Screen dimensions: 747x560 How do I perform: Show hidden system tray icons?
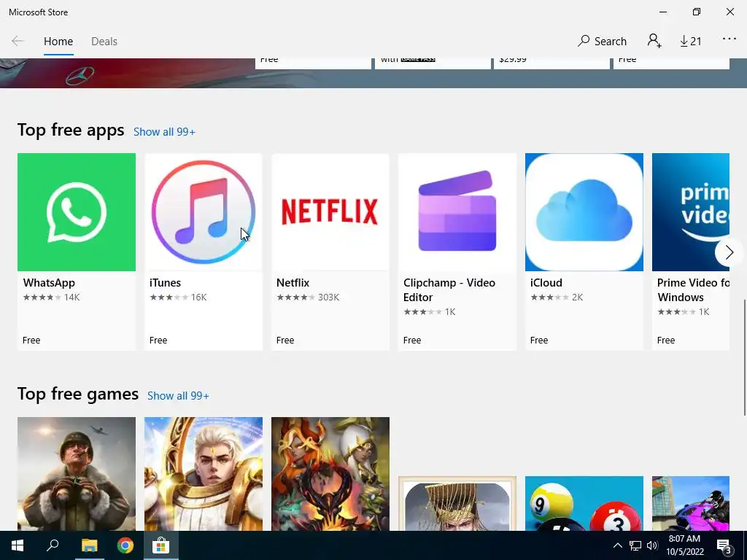click(x=617, y=545)
